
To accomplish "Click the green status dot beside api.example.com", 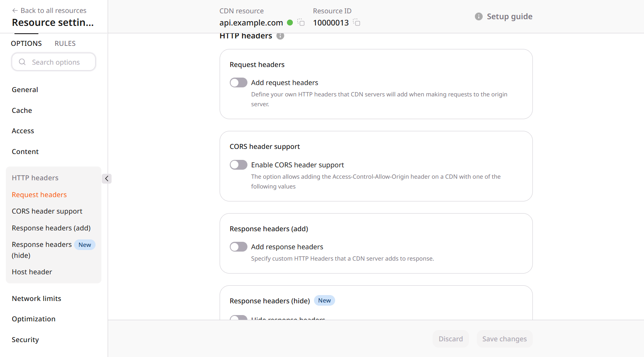I will (x=290, y=23).
